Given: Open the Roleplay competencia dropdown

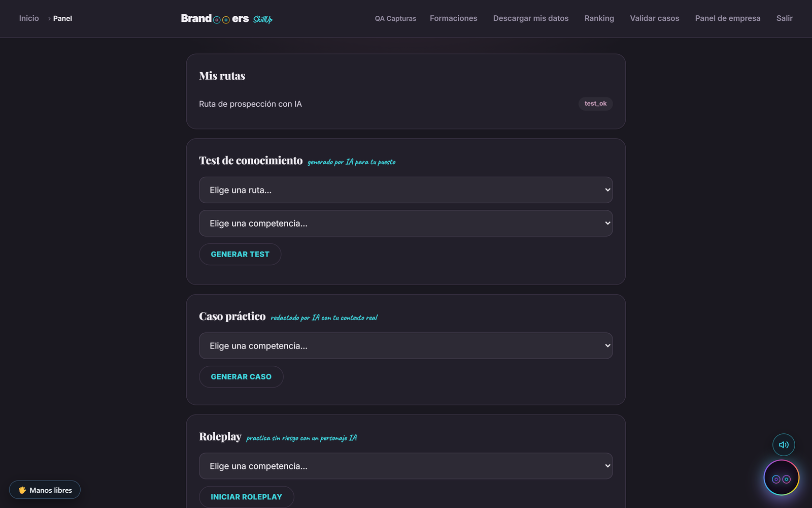Looking at the screenshot, I should click(405, 466).
